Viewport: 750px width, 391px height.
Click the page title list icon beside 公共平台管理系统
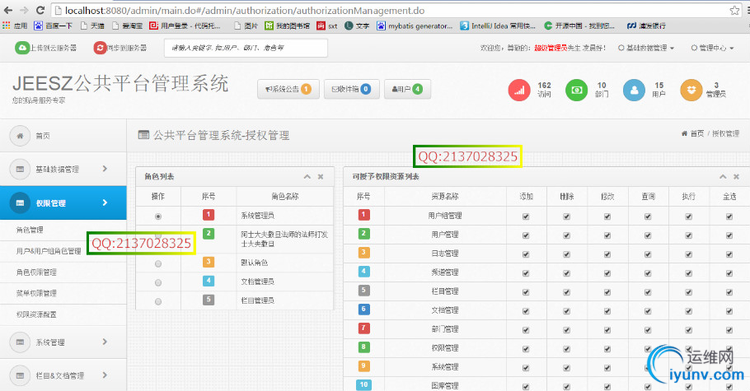click(x=143, y=135)
